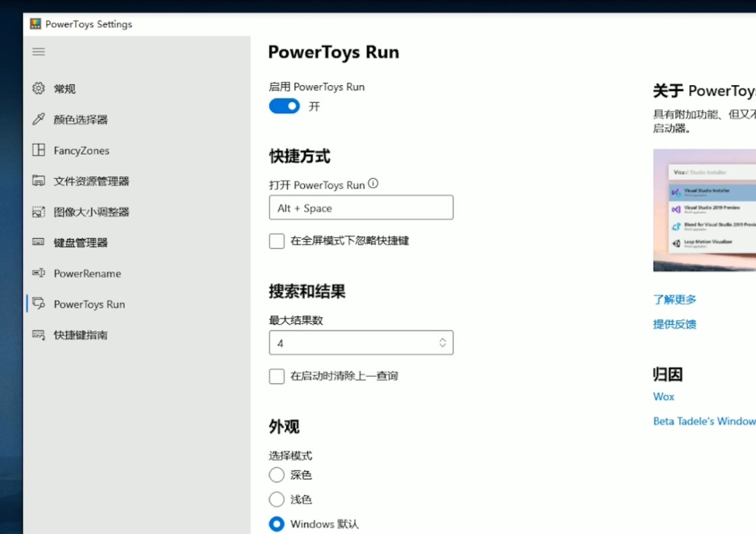The width and height of the screenshot is (756, 534).
Task: Toggle the 启用 PowerToys Run switch
Action: (x=284, y=106)
